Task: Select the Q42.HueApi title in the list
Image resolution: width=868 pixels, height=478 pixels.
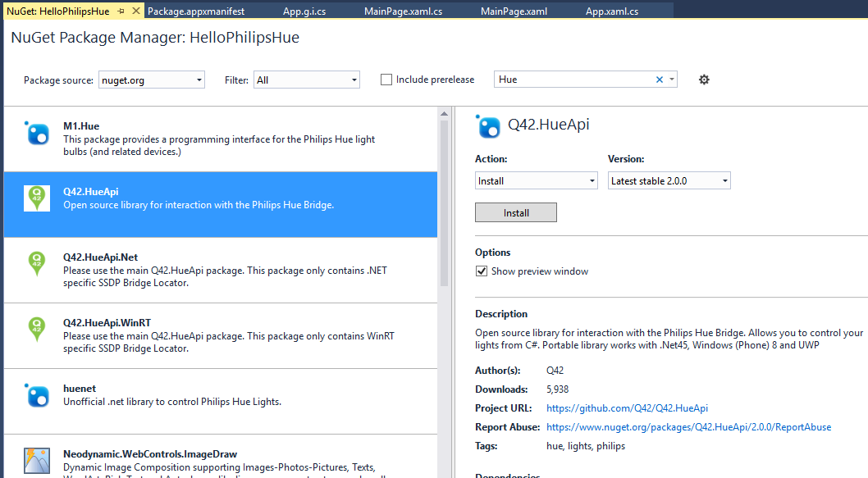Action: pos(91,192)
